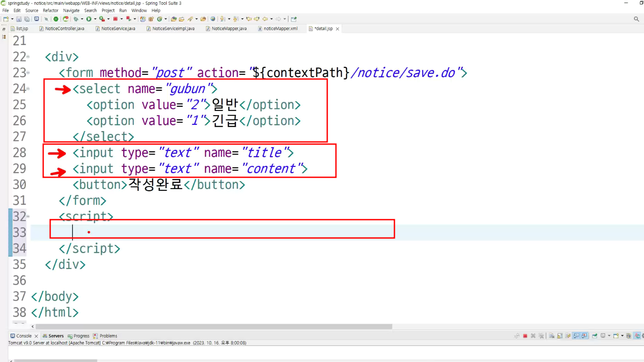This screenshot has height=362, width=644.
Task: Toggle Show Console on standard error
Action: pos(584,336)
